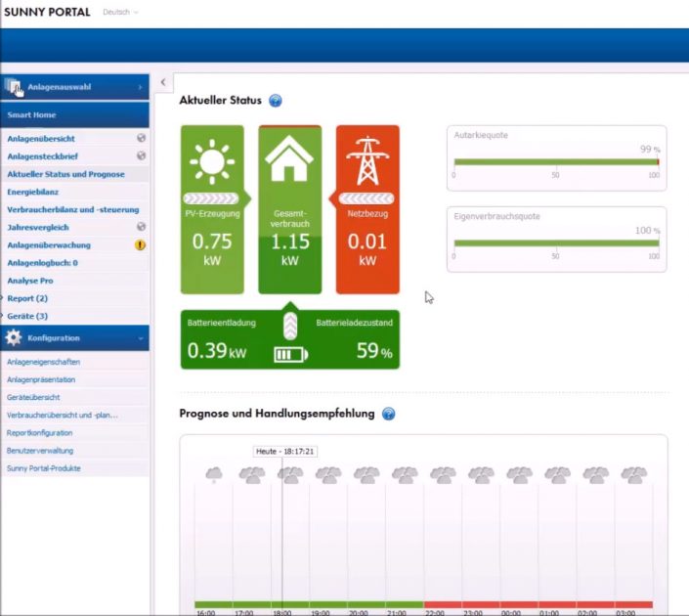Click the battery icon in status panel
689x616 pixels.
click(289, 353)
